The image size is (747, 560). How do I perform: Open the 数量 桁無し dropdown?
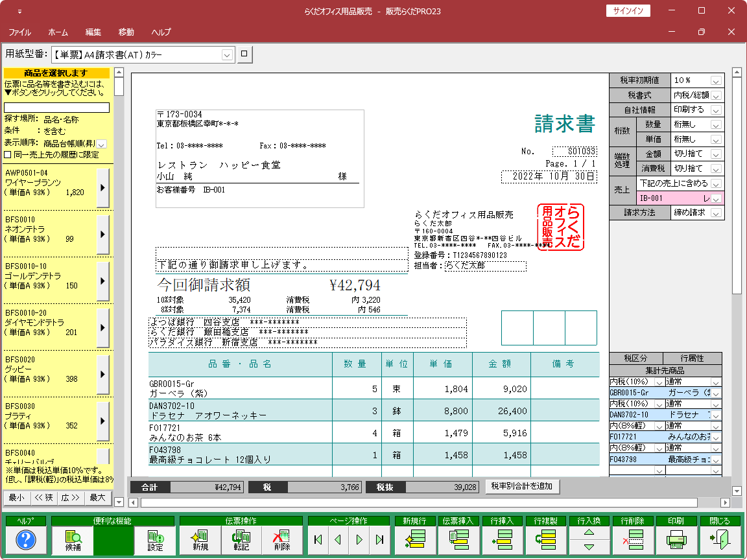[x=716, y=124]
